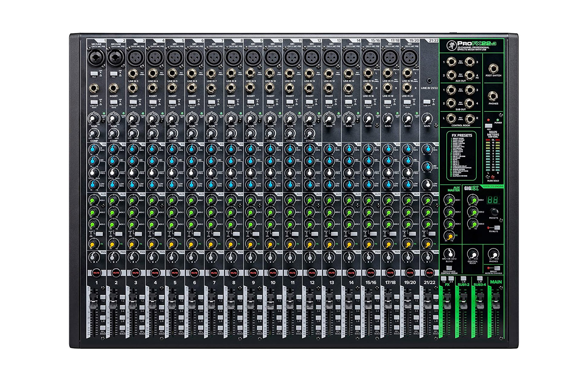
Task: Click the GigFX MON2 return knob
Action: point(473,212)
